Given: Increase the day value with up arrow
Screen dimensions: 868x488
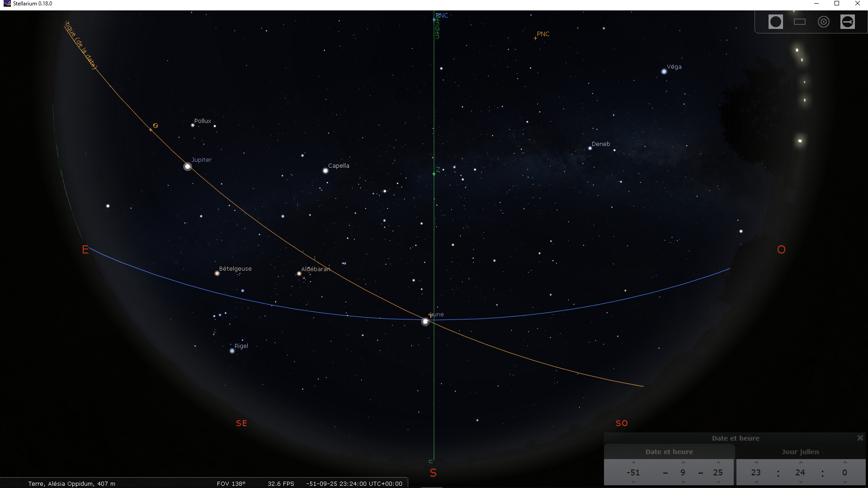Looking at the screenshot, I should coord(718,462).
